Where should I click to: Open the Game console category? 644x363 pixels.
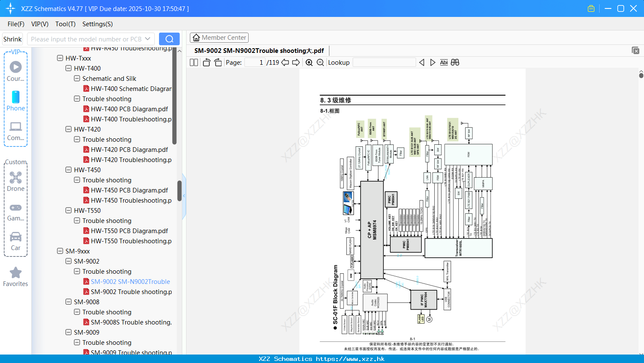pyautogui.click(x=16, y=212)
